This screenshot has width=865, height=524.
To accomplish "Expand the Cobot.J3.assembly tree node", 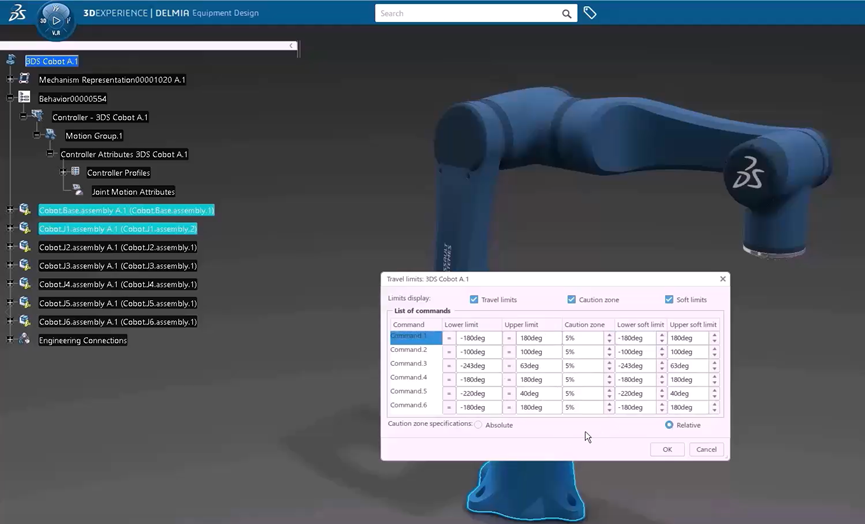I will [x=10, y=266].
